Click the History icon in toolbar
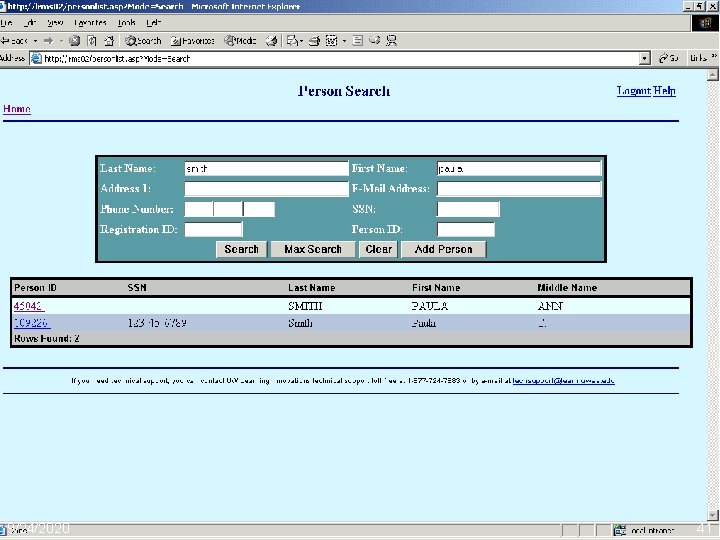 (271, 41)
